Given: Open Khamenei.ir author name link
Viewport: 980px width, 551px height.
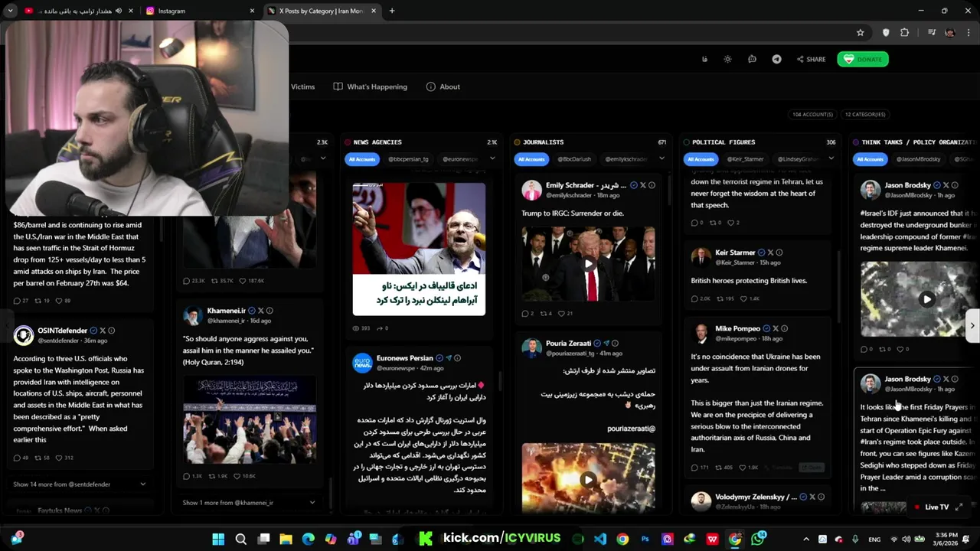Looking at the screenshot, I should (x=226, y=311).
